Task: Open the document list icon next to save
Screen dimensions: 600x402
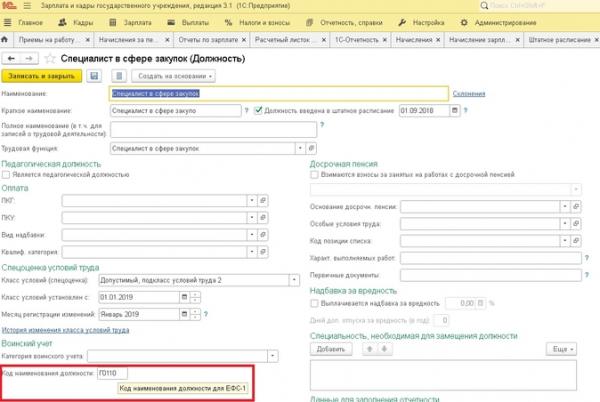Action: [119, 76]
